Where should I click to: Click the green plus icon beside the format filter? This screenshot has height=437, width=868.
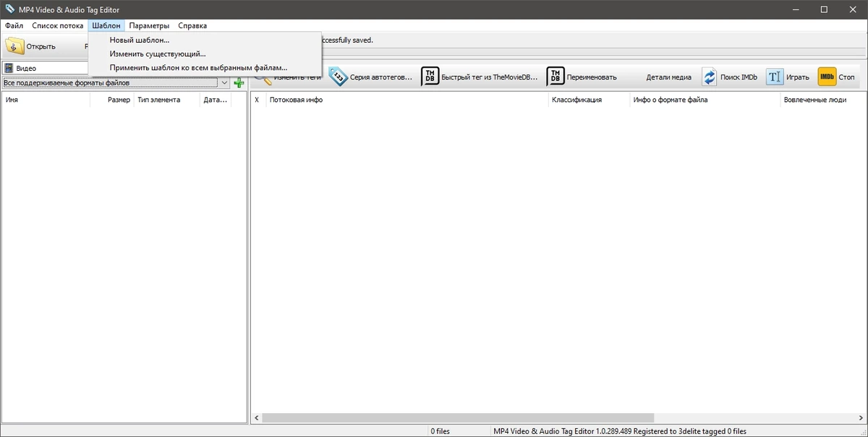239,83
